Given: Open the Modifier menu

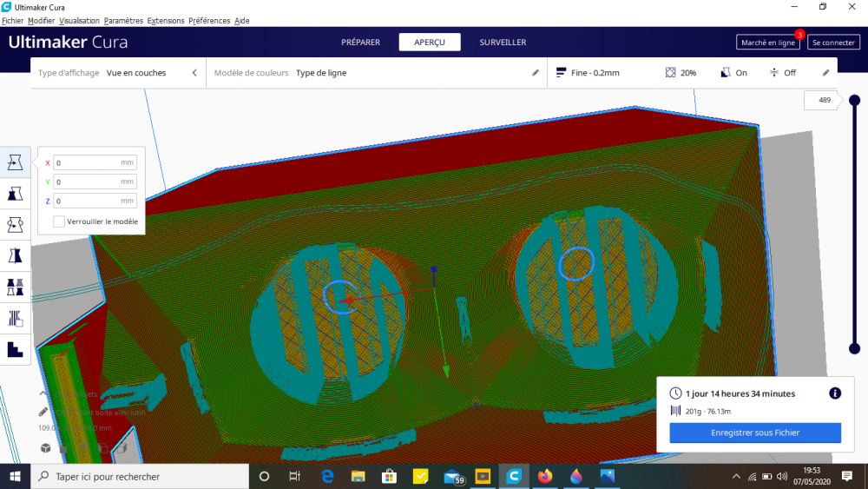Looking at the screenshot, I should 41,21.
